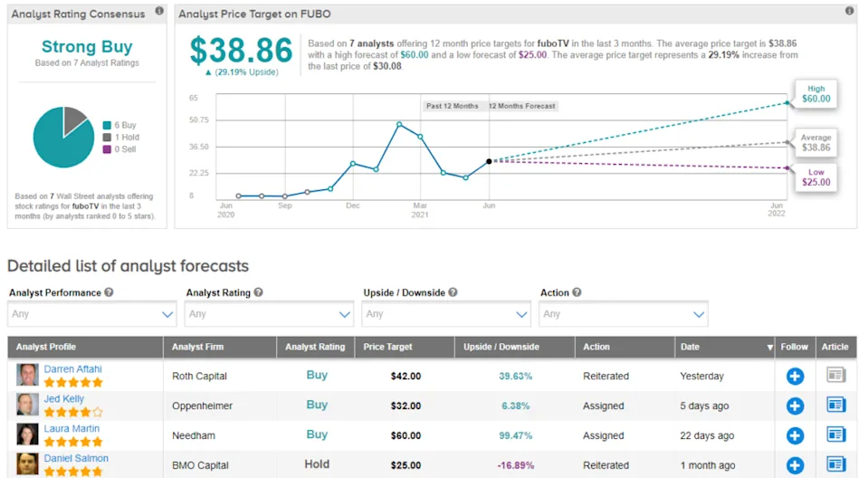Viewport: 868px width, 478px height.
Task: Click Buy rating in Roth Capital row
Action: point(317,375)
